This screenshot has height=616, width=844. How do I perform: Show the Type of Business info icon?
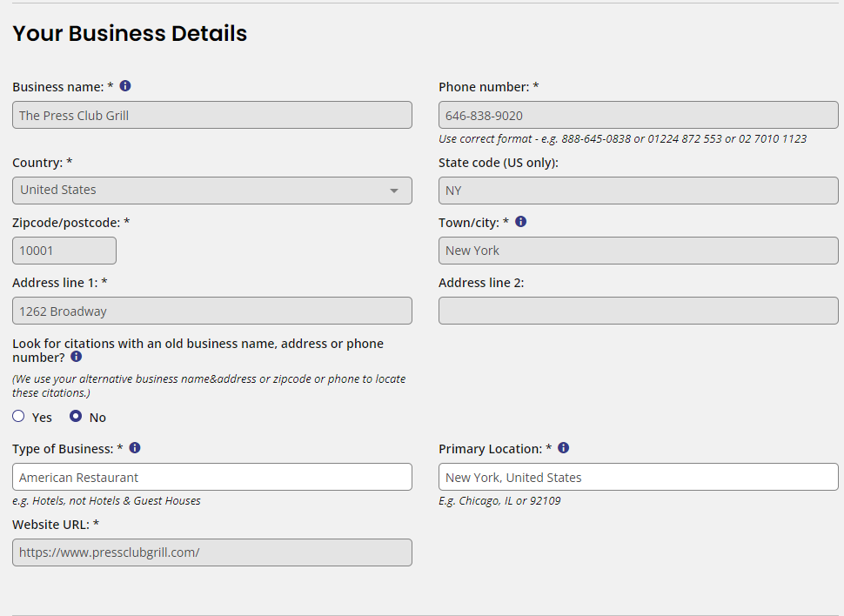135,448
